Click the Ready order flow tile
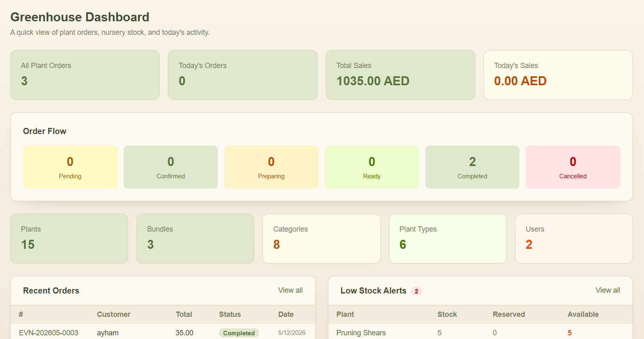This screenshot has width=644, height=339. [372, 167]
